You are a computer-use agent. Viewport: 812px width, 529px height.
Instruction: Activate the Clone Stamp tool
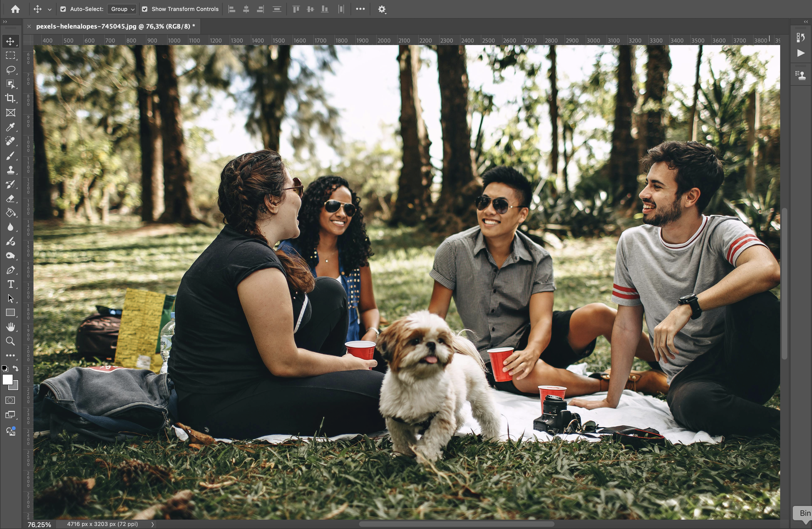(10, 170)
